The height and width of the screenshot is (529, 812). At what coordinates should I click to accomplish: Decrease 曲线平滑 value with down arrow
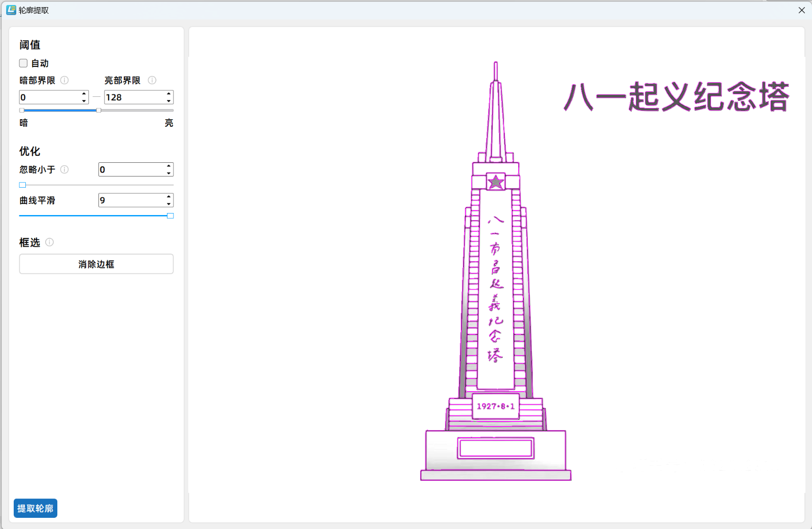click(168, 204)
